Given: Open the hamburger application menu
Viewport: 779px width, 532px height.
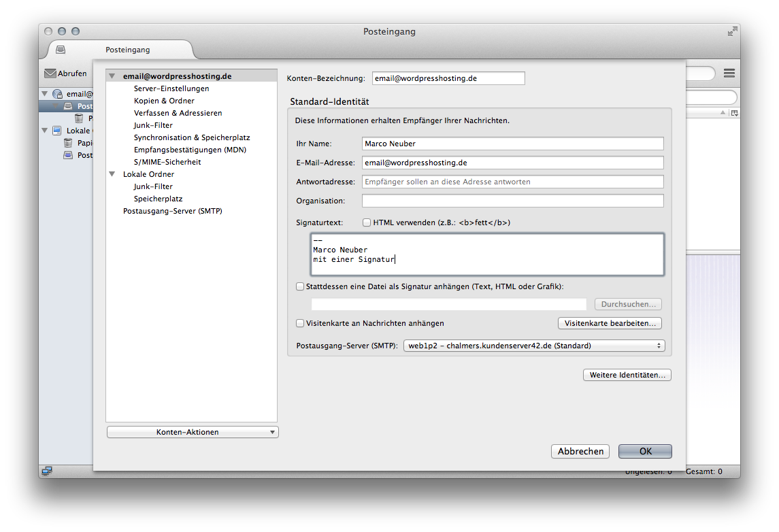Looking at the screenshot, I should click(729, 73).
